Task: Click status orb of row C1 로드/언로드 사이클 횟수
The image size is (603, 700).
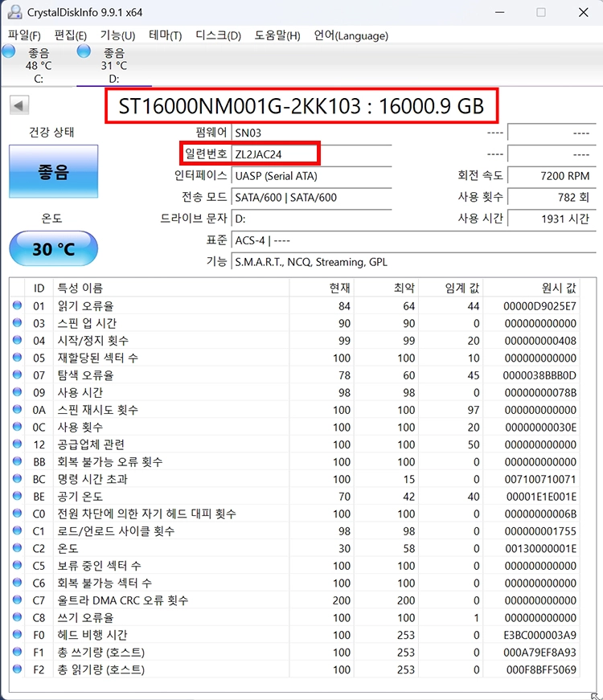Action: (x=17, y=530)
